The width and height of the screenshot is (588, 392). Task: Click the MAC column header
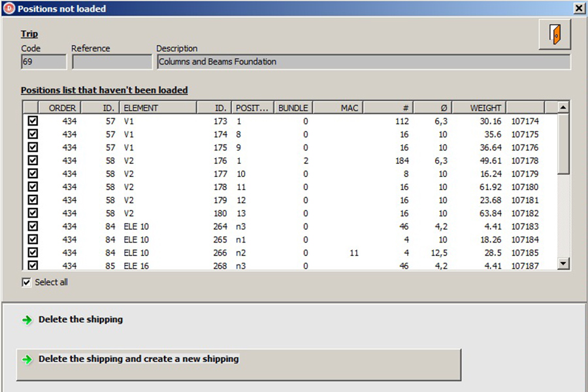click(338, 108)
